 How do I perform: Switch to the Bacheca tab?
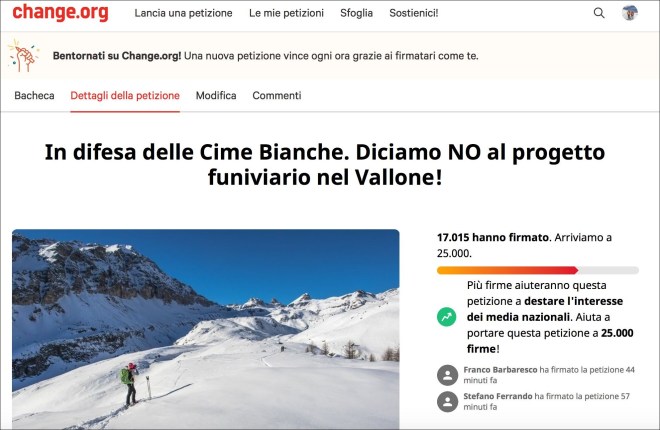[35, 96]
